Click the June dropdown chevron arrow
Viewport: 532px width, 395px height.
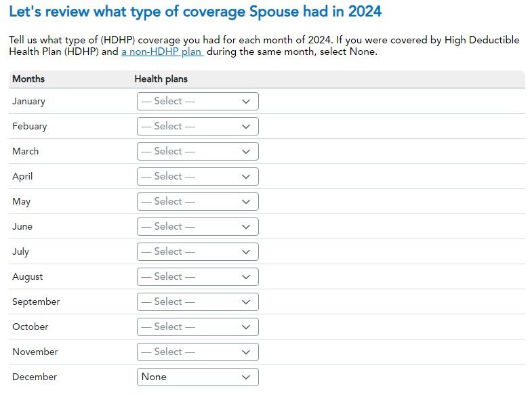(246, 227)
